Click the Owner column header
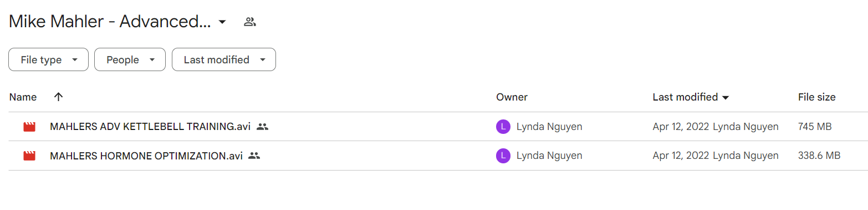Viewport: 868px width, 210px height. [x=512, y=97]
